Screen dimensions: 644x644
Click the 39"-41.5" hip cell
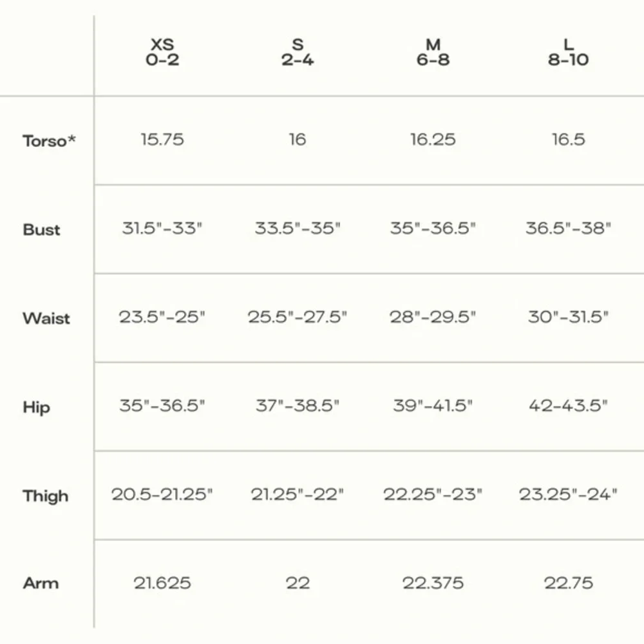pyautogui.click(x=433, y=406)
